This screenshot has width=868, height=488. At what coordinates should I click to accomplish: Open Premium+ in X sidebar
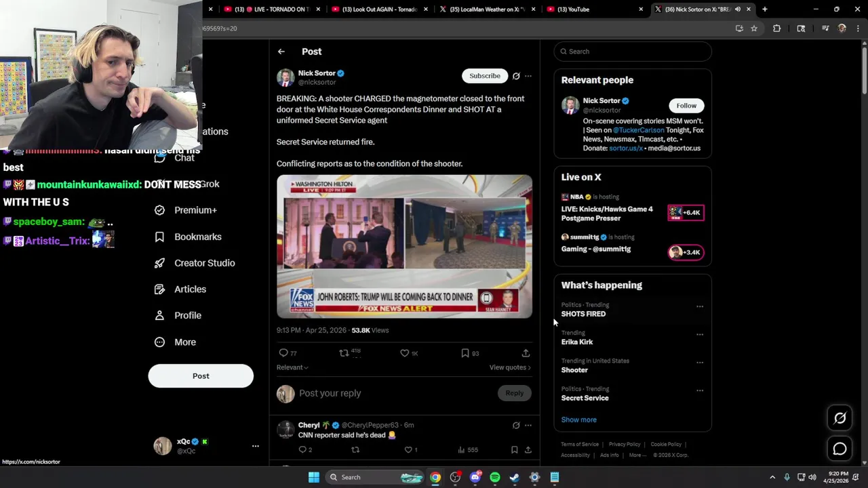pyautogui.click(x=186, y=210)
